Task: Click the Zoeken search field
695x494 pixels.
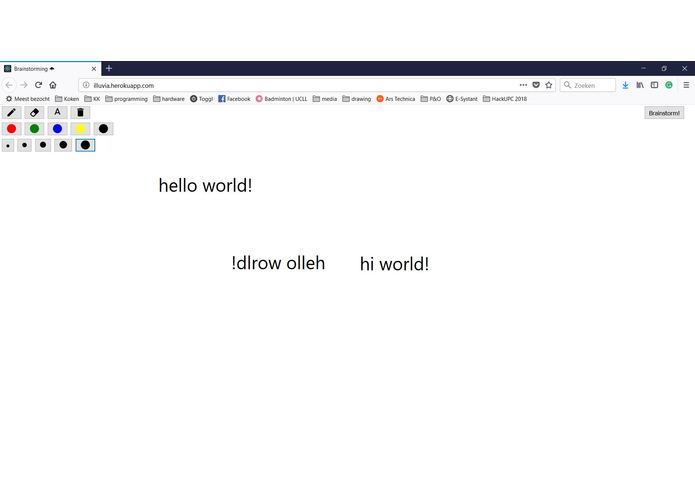Action: coord(588,85)
